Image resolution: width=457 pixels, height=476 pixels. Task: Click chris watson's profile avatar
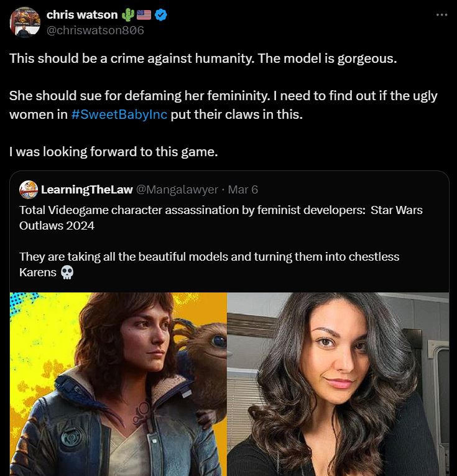click(x=25, y=22)
